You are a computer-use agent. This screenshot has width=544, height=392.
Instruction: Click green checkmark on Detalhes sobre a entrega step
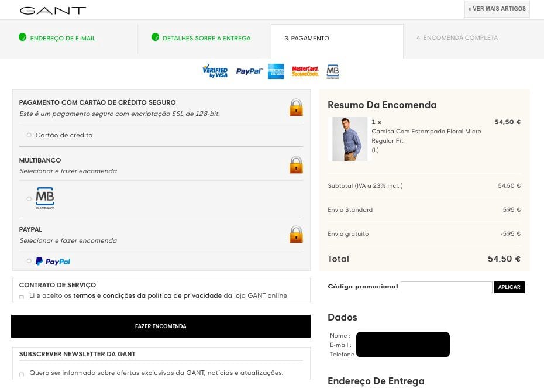tap(156, 37)
